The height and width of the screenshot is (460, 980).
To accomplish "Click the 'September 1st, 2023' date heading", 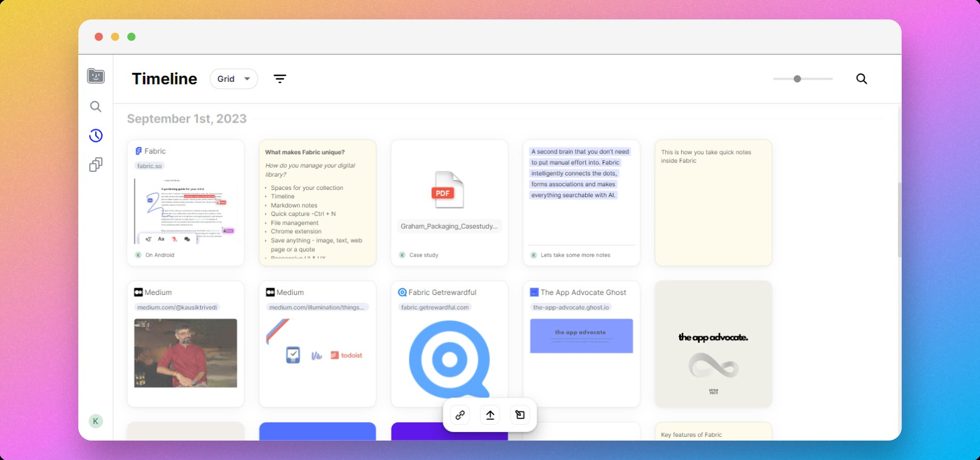I will [x=187, y=119].
